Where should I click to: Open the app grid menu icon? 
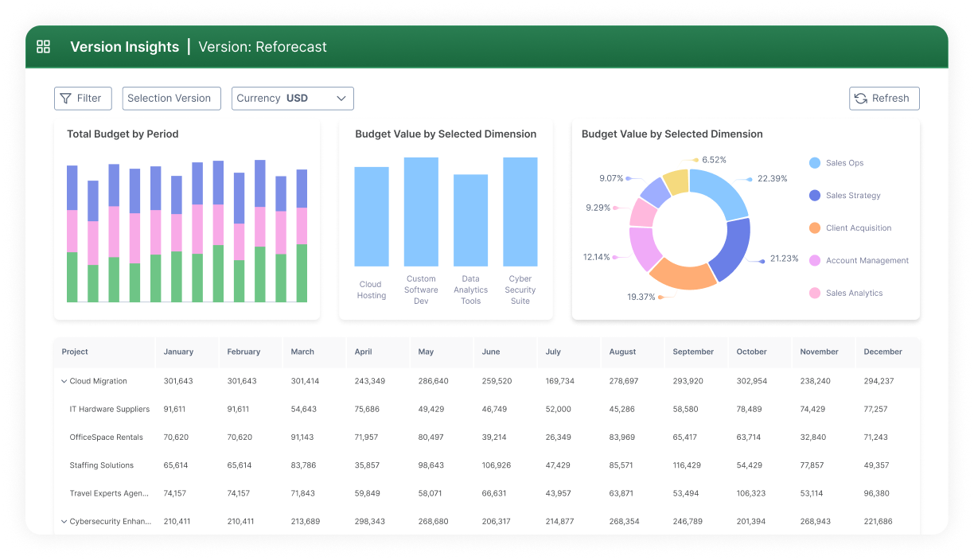(x=44, y=47)
